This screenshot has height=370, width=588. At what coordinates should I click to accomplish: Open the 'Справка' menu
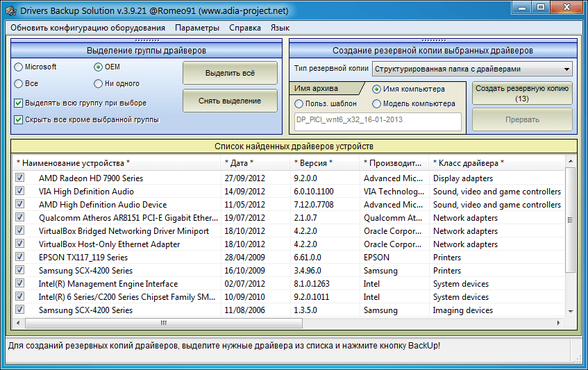tap(244, 28)
